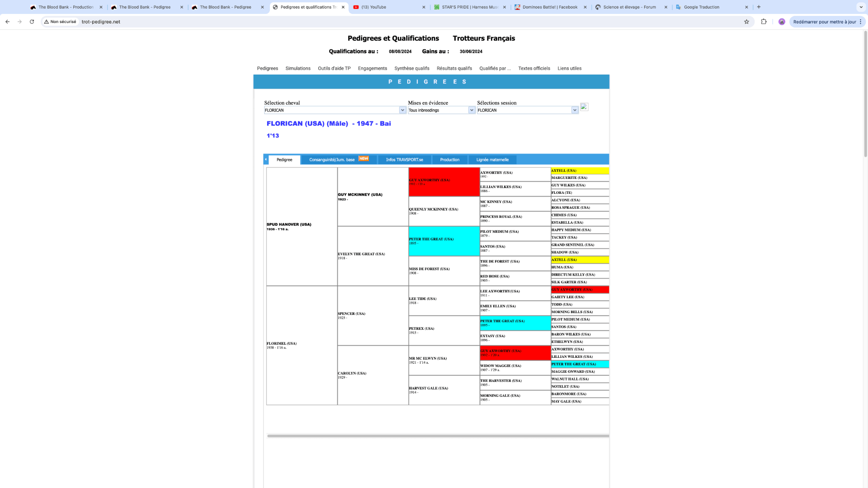This screenshot has height=488, width=868.
Task: Click MORNING GALE (USA) cell
Action: click(515, 398)
